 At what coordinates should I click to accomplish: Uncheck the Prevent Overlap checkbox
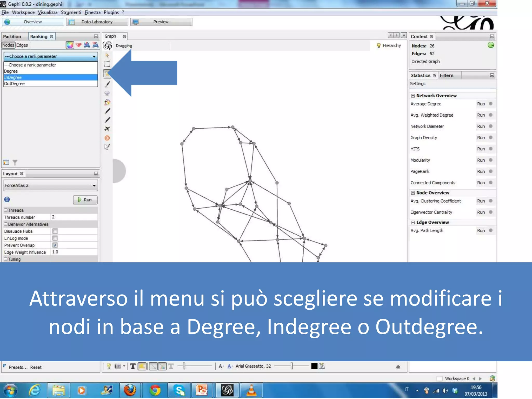55,245
